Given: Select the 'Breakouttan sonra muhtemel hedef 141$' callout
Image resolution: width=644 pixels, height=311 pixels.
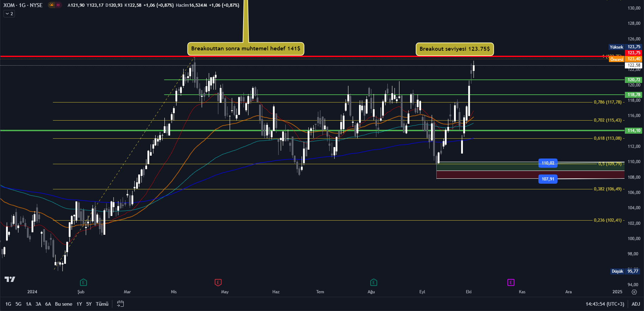Looking at the screenshot, I should [x=246, y=49].
